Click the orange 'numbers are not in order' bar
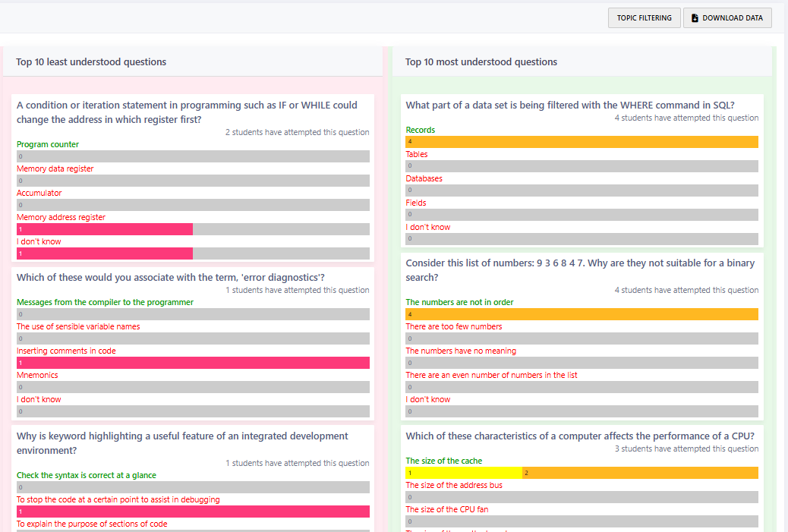The width and height of the screenshot is (788, 532). [x=582, y=314]
